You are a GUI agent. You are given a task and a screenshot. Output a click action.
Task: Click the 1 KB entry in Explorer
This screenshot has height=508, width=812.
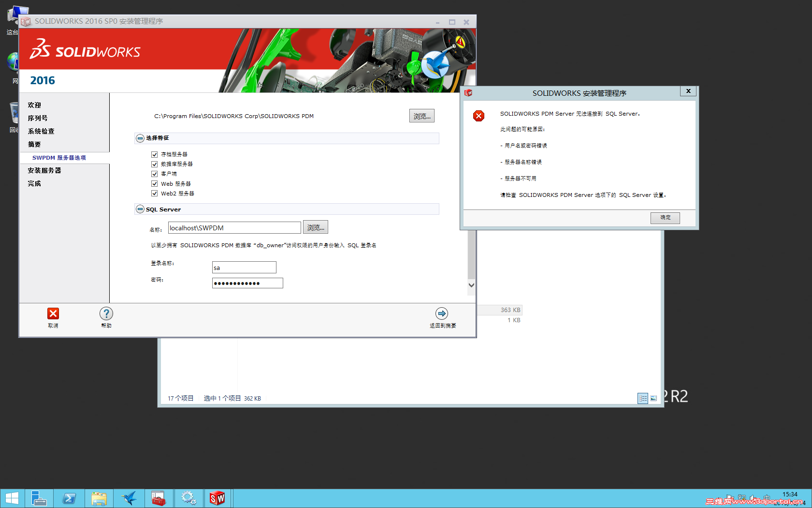pyautogui.click(x=514, y=320)
